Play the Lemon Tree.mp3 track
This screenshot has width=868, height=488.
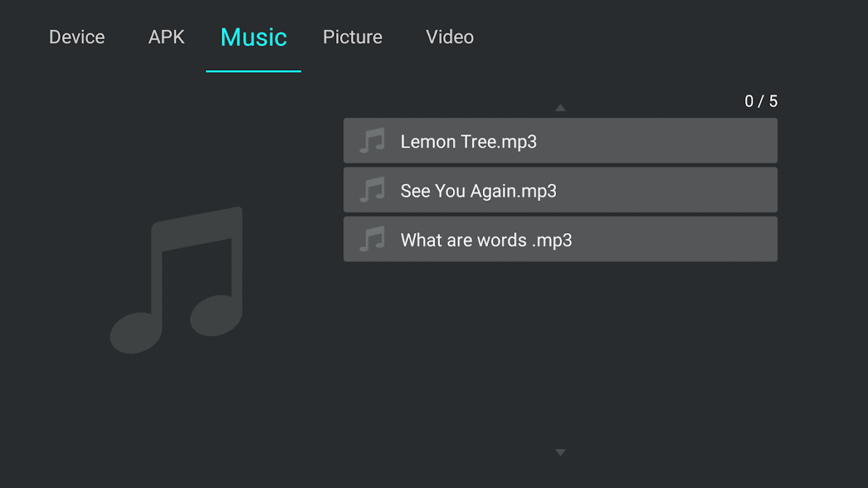point(560,141)
